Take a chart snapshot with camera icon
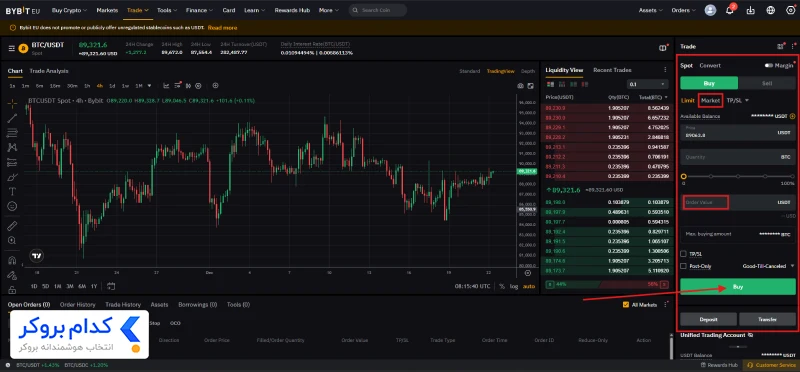Image resolution: width=800 pixels, height=372 pixels. point(520,86)
